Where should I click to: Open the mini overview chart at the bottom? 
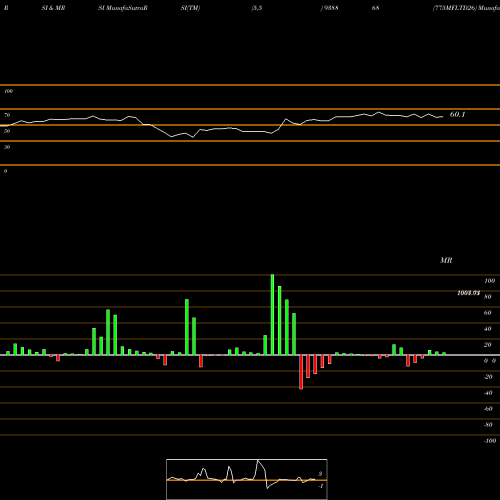click(247, 479)
